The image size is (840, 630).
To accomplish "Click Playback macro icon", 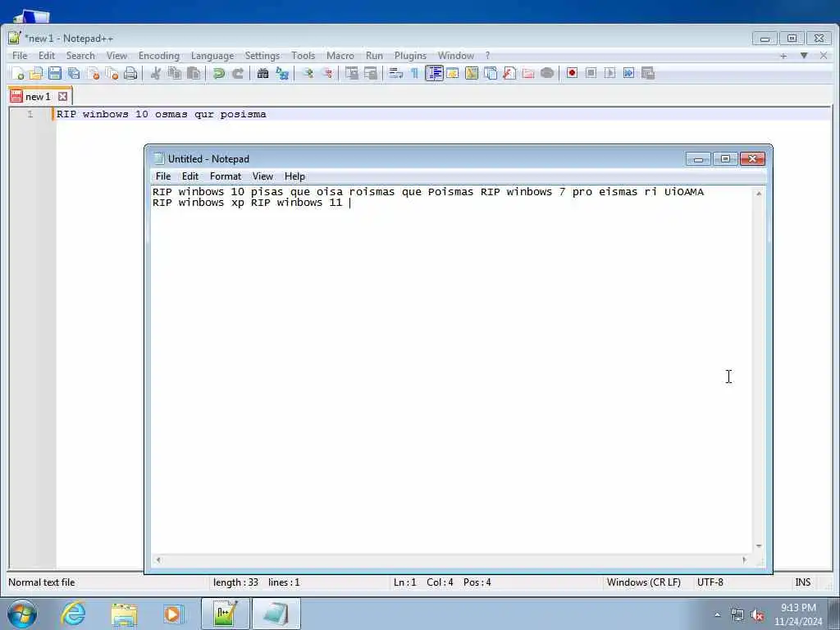I will [609, 73].
